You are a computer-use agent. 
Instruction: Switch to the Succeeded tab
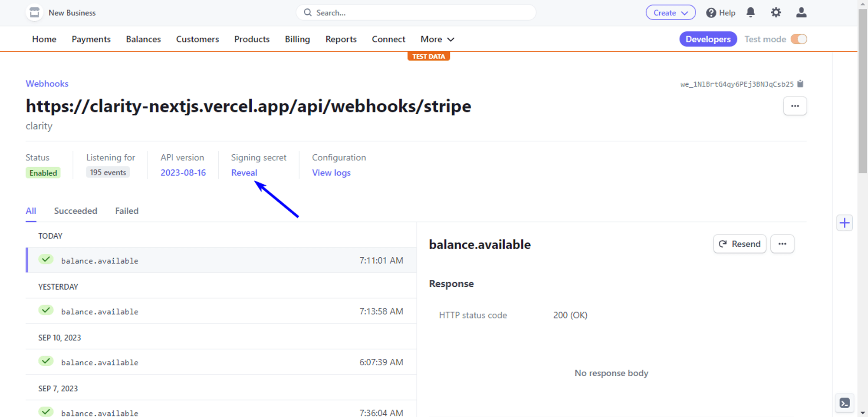pyautogui.click(x=76, y=211)
